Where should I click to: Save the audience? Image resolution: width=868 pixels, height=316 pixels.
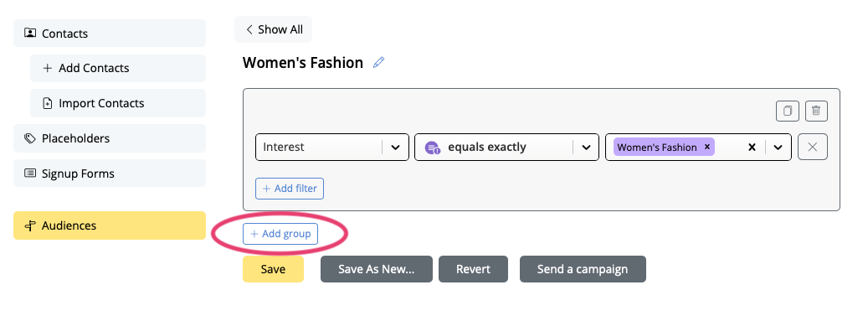click(x=273, y=269)
